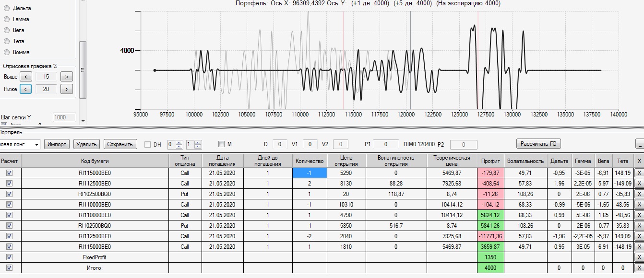Decrease the Выше percentage with left arrow
Image resolution: width=644 pixels, height=278 pixels.
(x=26, y=77)
